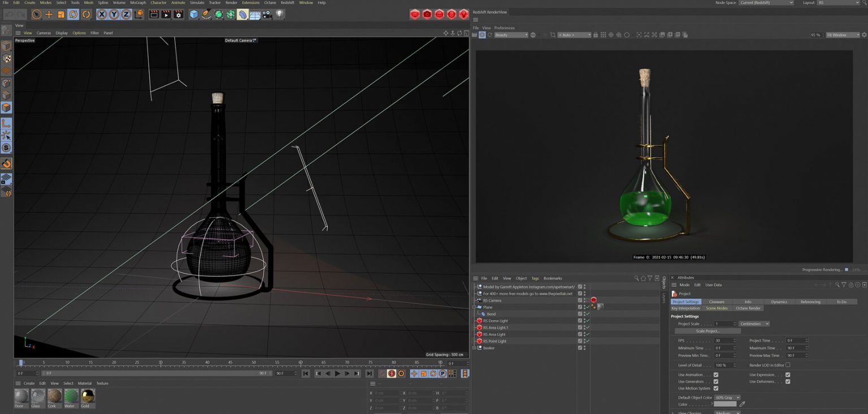Open the Beauty AOV dropdown in RenderView
This screenshot has height=414, width=868.
(x=511, y=34)
